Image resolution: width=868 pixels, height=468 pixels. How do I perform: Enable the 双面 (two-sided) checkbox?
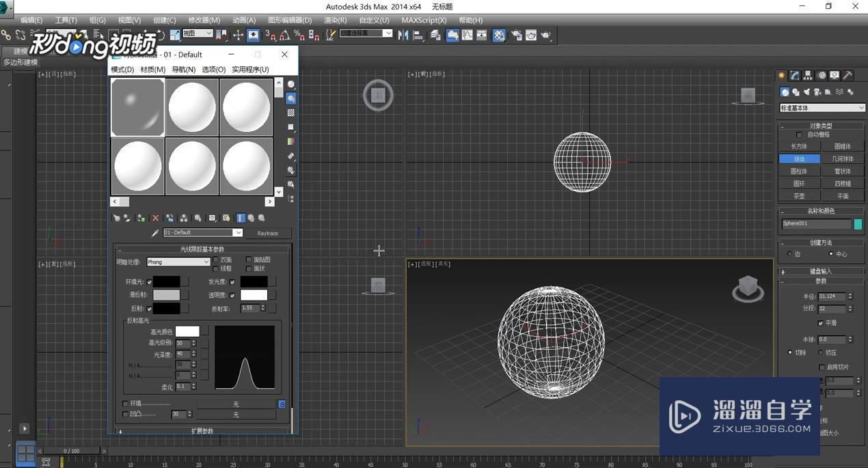click(x=216, y=260)
